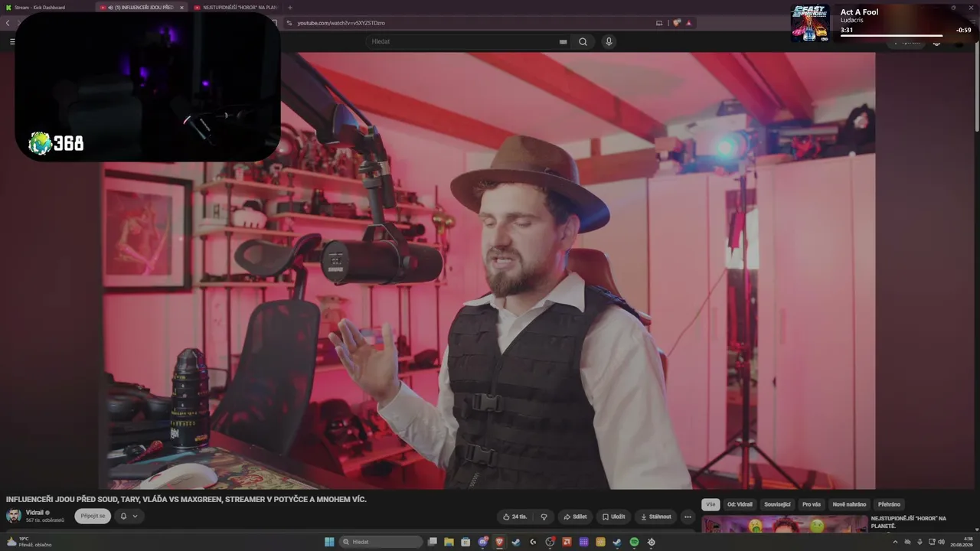Click the Sdílet share button
The image size is (980, 551).
coord(574,517)
